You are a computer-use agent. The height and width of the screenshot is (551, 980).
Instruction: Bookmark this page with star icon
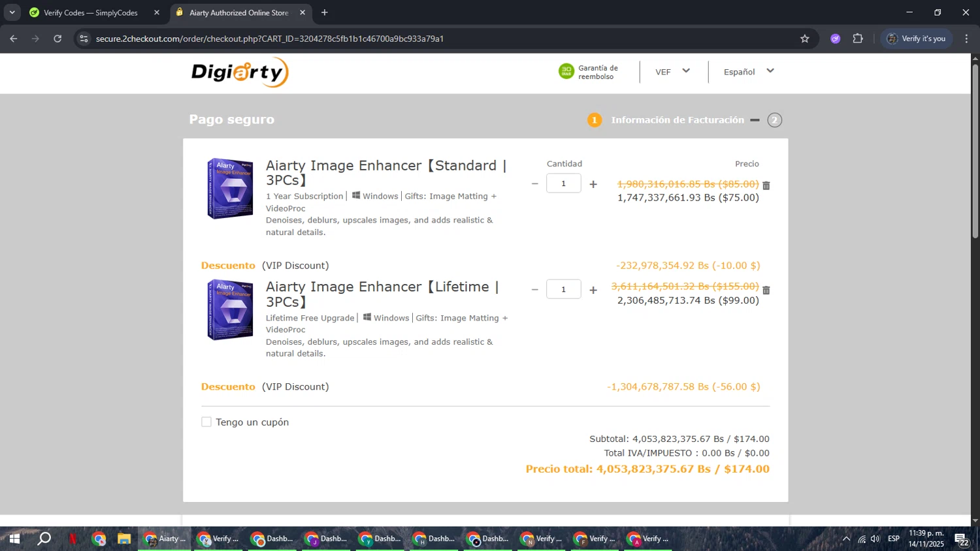[x=805, y=39]
